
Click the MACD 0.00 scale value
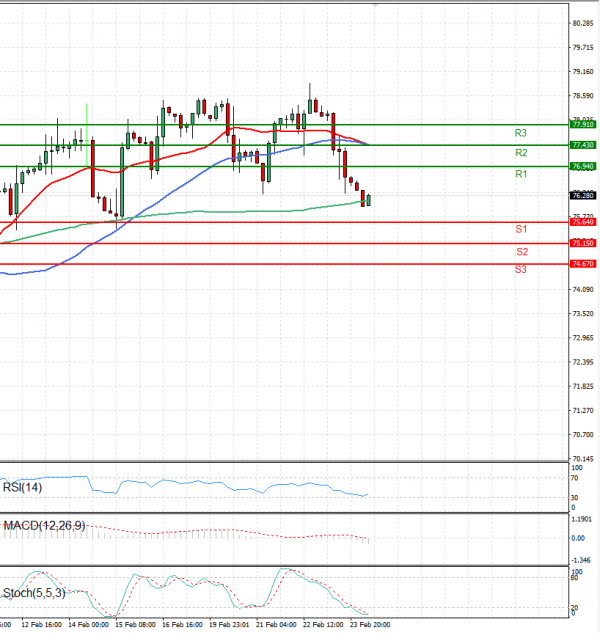pyautogui.click(x=578, y=538)
